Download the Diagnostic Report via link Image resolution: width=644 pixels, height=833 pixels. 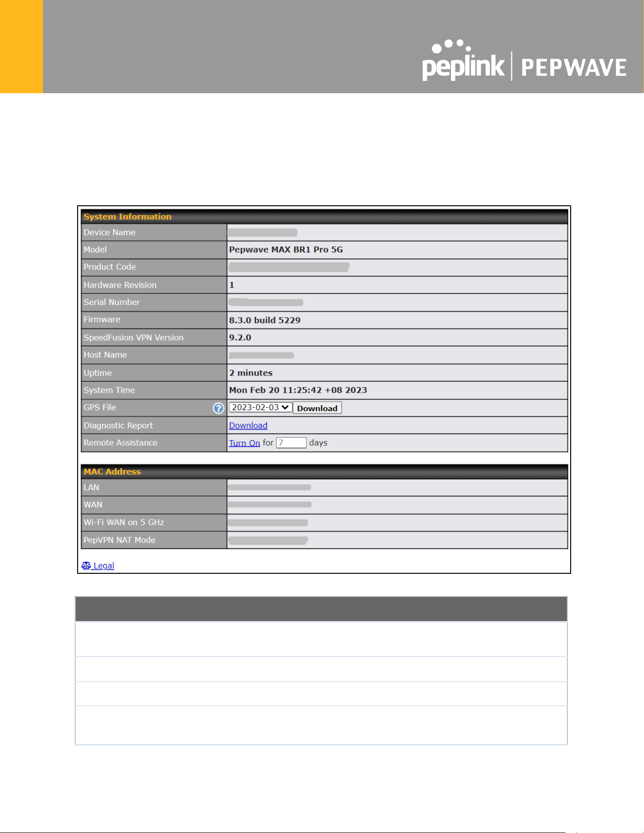(x=248, y=425)
